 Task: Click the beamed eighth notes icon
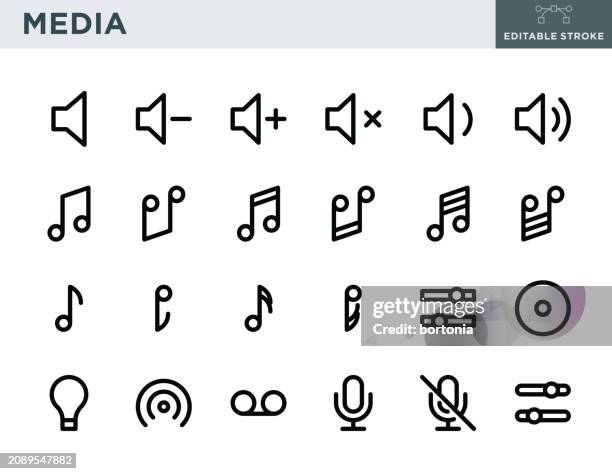[69, 214]
